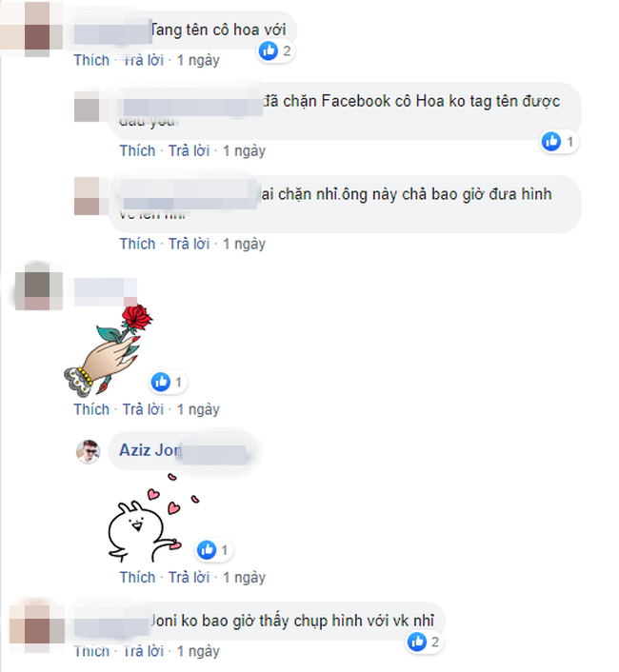Click Thích under 'Joni ko bao giờ' comment

[x=91, y=651]
